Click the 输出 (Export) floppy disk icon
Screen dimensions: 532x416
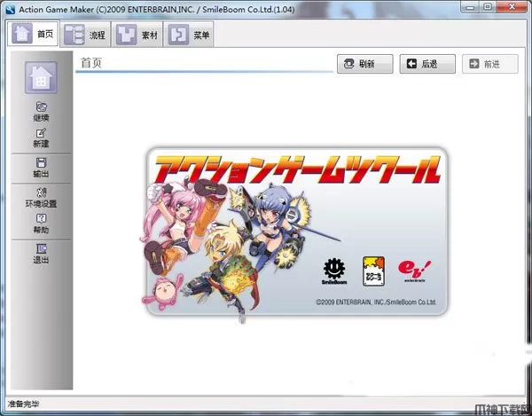(x=41, y=167)
